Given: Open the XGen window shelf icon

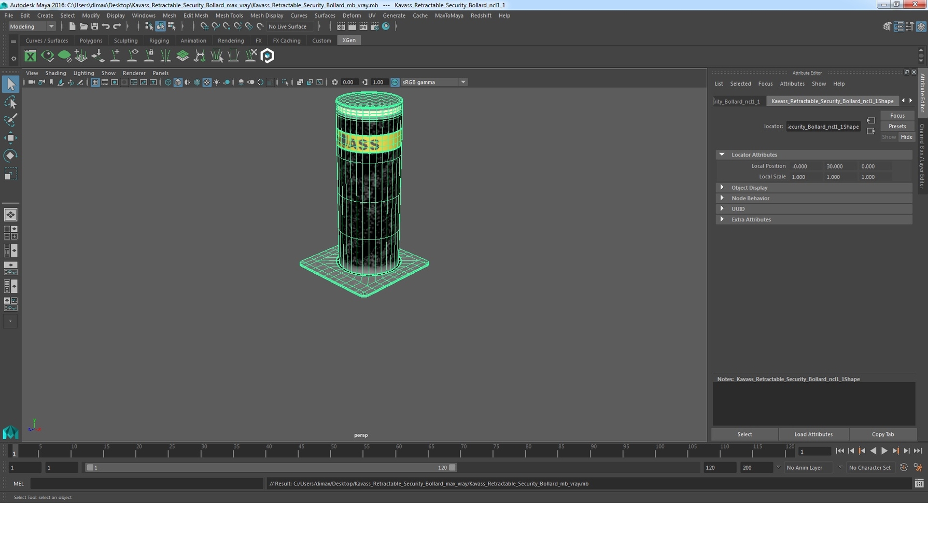Looking at the screenshot, I should click(31, 55).
